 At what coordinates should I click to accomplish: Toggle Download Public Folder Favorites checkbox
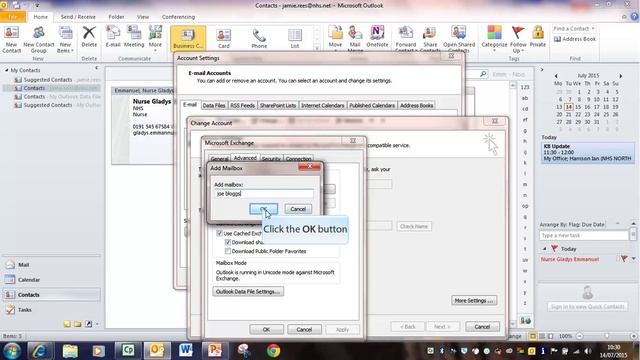tap(228, 251)
